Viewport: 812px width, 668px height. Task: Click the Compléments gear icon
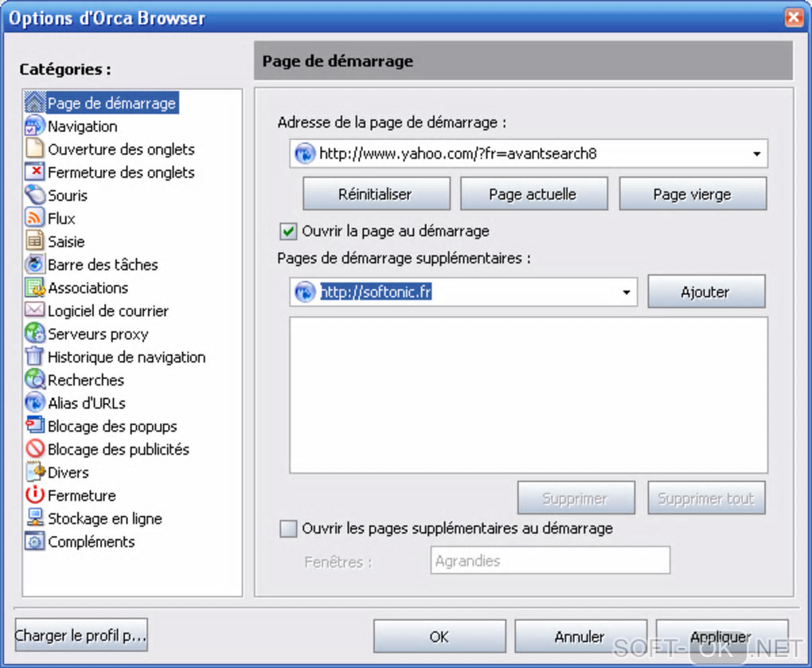click(x=34, y=541)
